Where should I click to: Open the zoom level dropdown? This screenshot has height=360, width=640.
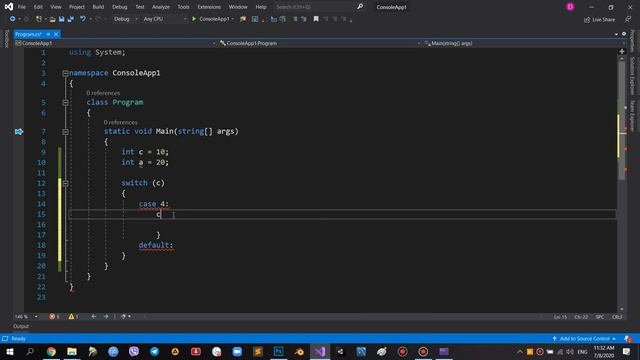tap(26, 317)
